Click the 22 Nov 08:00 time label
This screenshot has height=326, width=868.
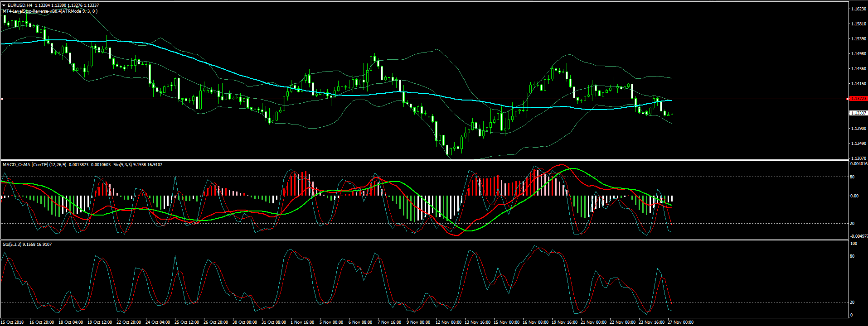(x=623, y=322)
